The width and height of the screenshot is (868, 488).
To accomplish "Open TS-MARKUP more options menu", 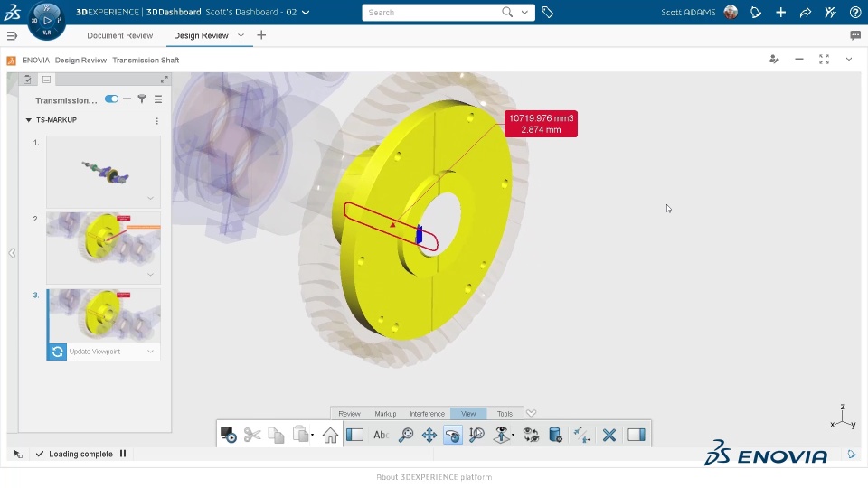I will pos(157,120).
